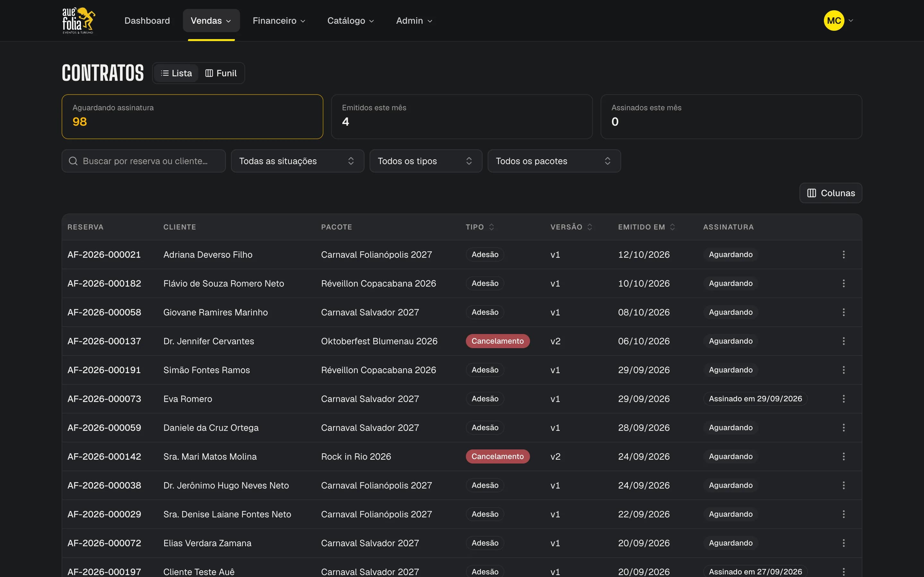This screenshot has height=577, width=924.
Task: Open the Financeiro menu
Action: (279, 21)
